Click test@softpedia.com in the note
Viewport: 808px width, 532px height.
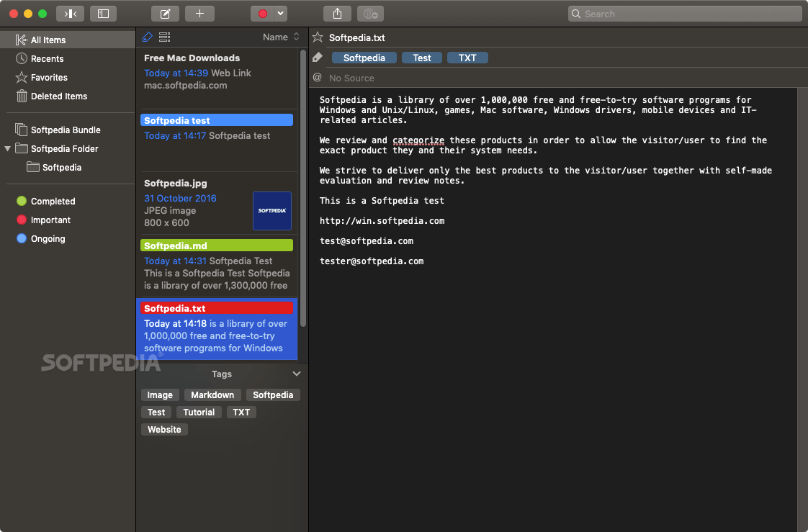(x=367, y=241)
